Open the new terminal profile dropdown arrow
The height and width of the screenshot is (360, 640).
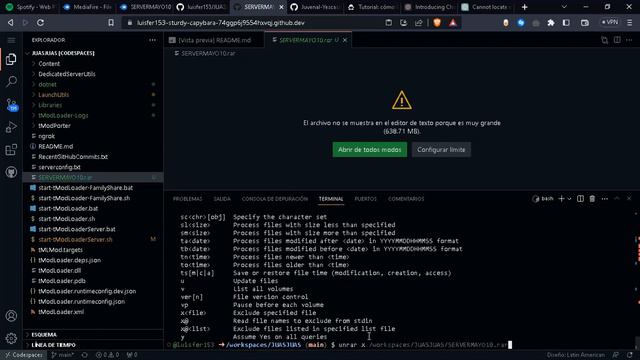click(x=569, y=199)
